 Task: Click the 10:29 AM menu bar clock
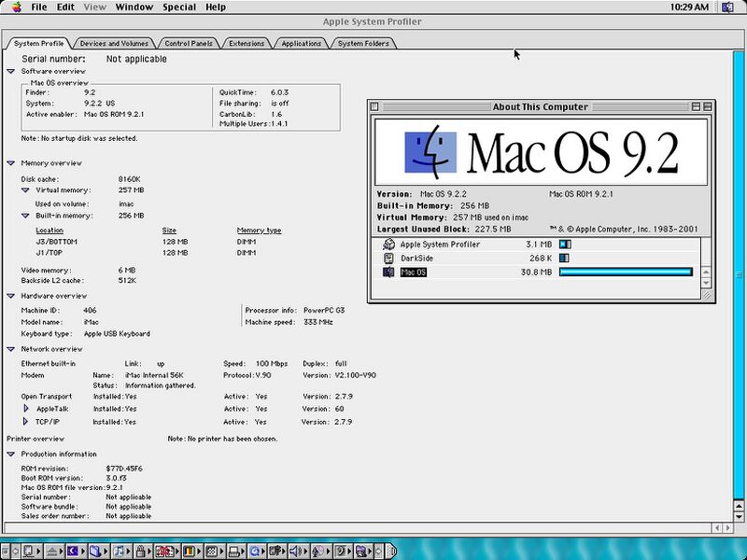689,7
